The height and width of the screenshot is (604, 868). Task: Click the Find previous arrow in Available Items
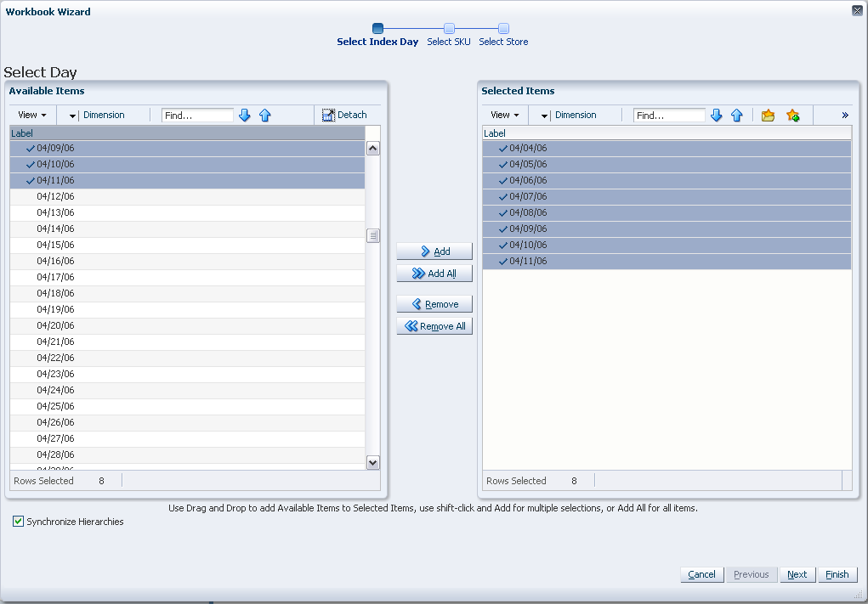265,115
